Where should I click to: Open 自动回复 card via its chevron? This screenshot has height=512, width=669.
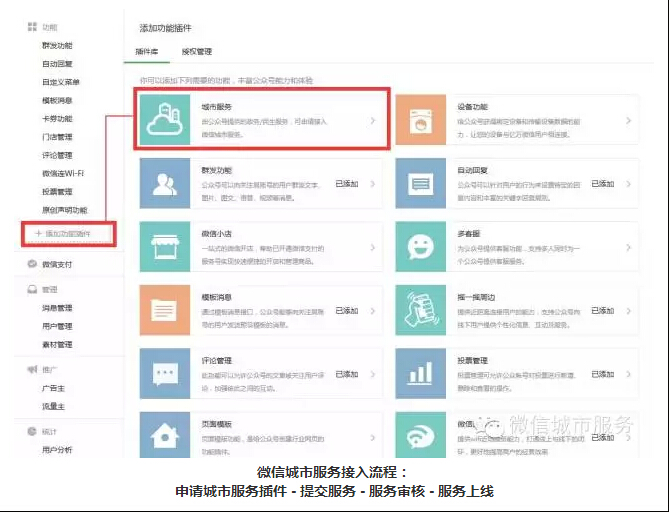click(x=628, y=184)
